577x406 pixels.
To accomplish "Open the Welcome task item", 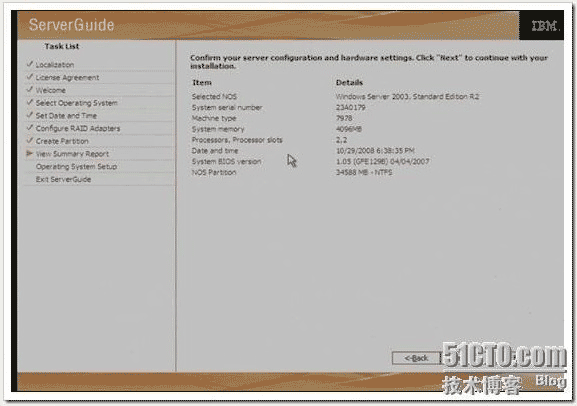I will [x=51, y=90].
